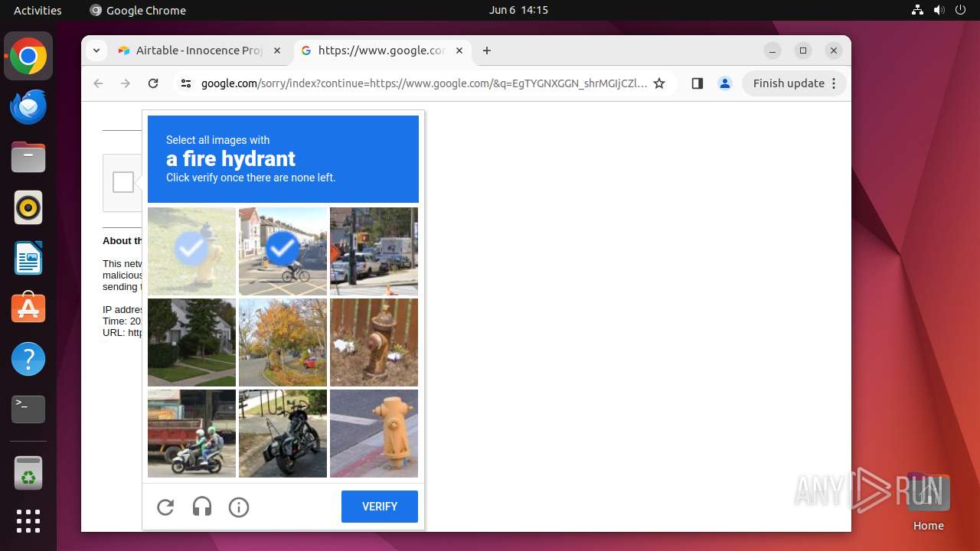Select the parked black motorcycle tile

pos(283,433)
